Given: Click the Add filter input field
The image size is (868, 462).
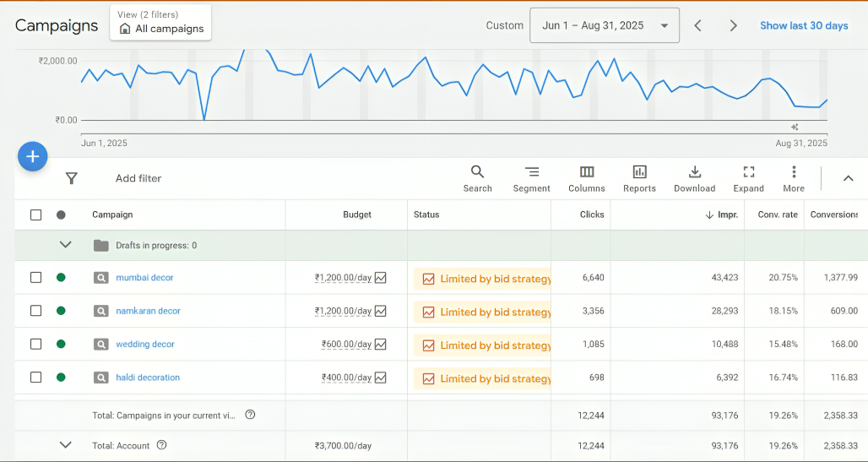Looking at the screenshot, I should point(138,178).
